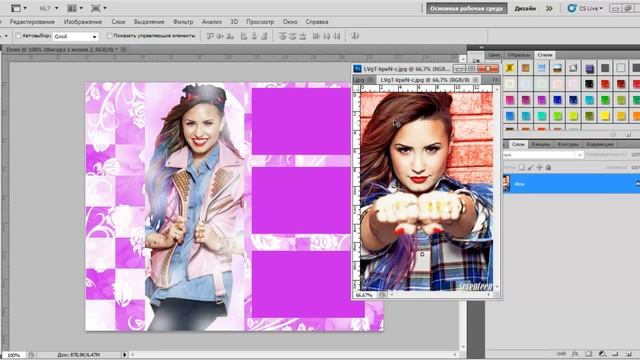Apply the cyan style swatch in third row
Image resolution: width=640 pixels, height=360 pixels.
(589, 100)
